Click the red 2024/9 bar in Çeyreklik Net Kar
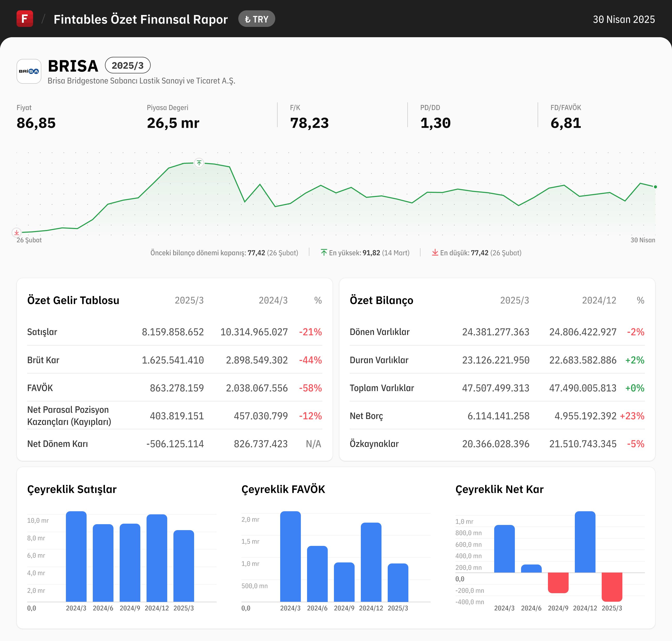Image resolution: width=672 pixels, height=641 pixels. (558, 583)
